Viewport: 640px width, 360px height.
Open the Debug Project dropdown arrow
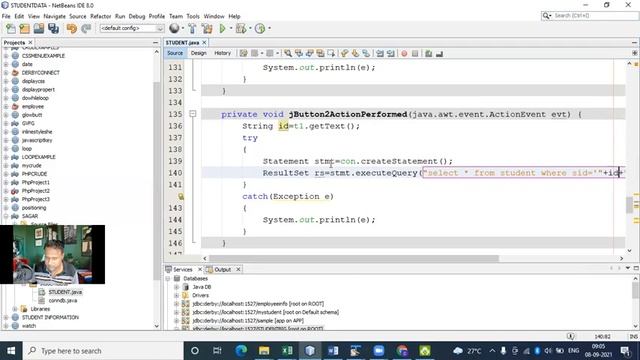coord(250,28)
